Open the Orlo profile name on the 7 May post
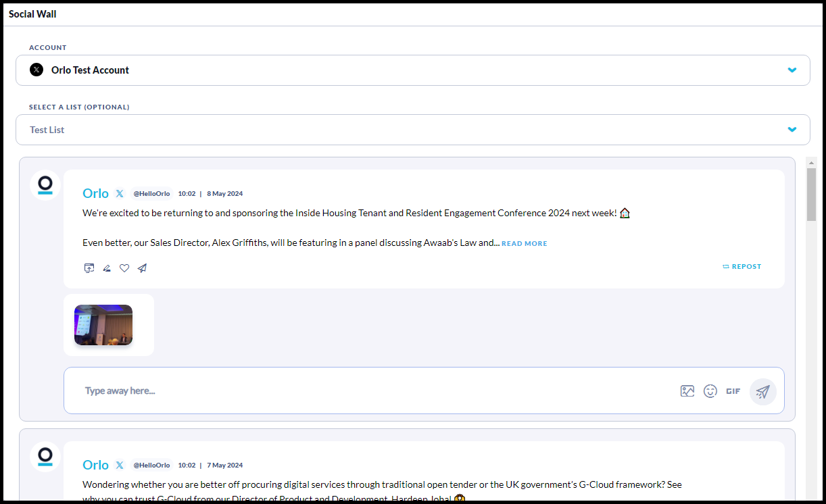The image size is (826, 504). [x=95, y=465]
